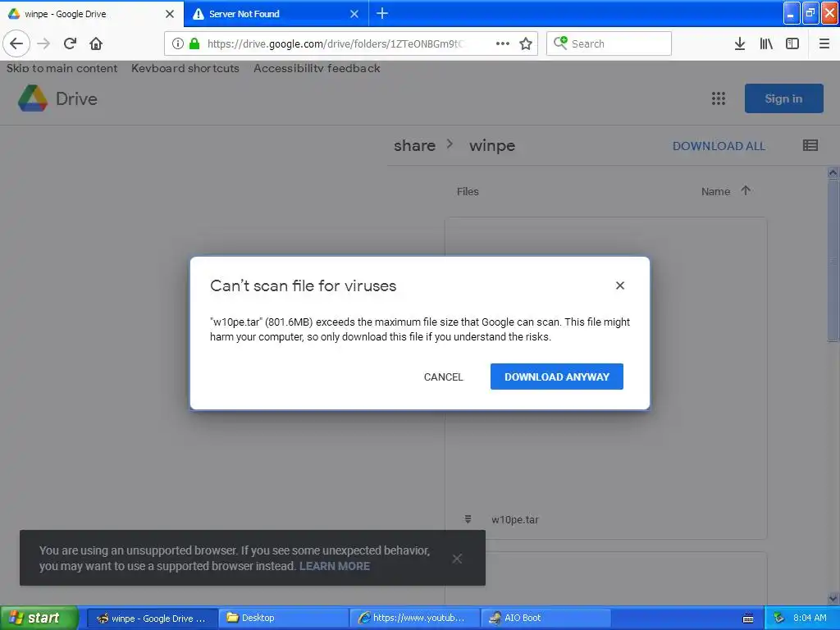
Task: Click the page scrollbar up arrow
Action: tap(833, 173)
